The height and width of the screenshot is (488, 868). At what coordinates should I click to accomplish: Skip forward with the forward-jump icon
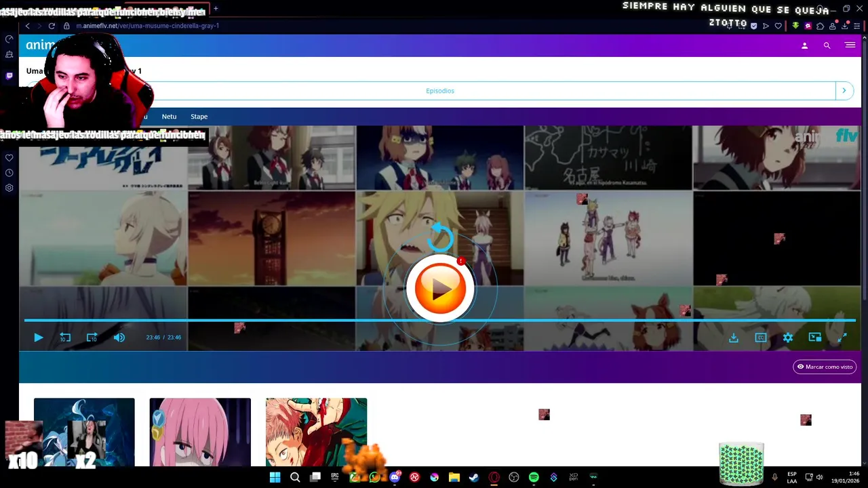click(92, 338)
